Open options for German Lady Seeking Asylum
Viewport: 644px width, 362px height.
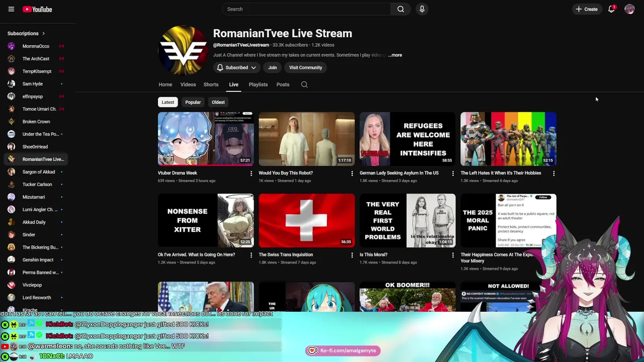point(452,173)
